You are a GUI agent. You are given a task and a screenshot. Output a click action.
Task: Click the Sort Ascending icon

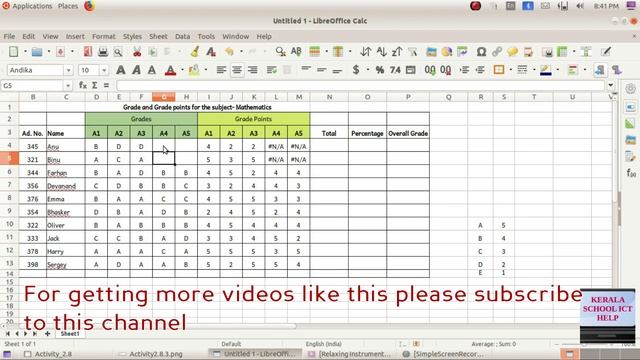tap(381, 52)
